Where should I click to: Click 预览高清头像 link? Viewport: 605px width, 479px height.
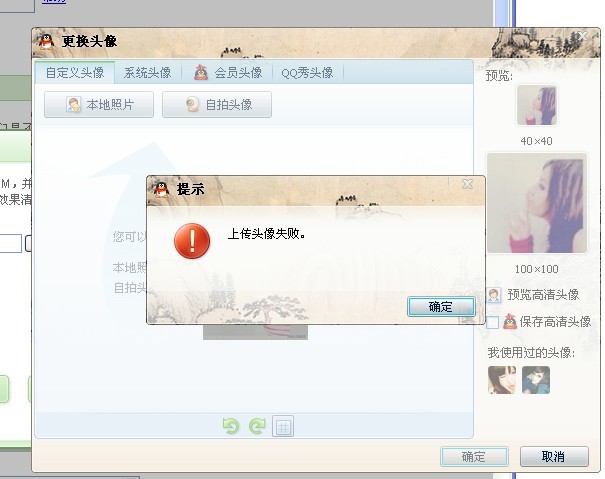[x=543, y=295]
